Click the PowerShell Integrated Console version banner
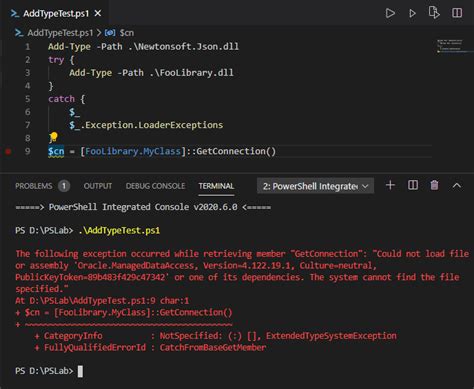Viewport: 474px width, 389px height. [x=143, y=207]
